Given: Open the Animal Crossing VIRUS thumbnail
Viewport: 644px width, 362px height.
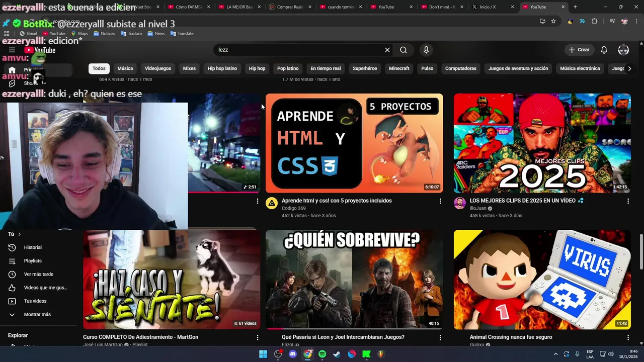Looking at the screenshot, I should [x=542, y=280].
